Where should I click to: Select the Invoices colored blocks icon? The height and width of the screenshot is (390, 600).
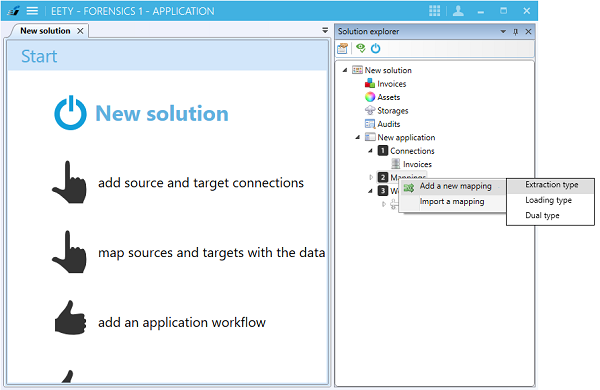[x=370, y=83]
